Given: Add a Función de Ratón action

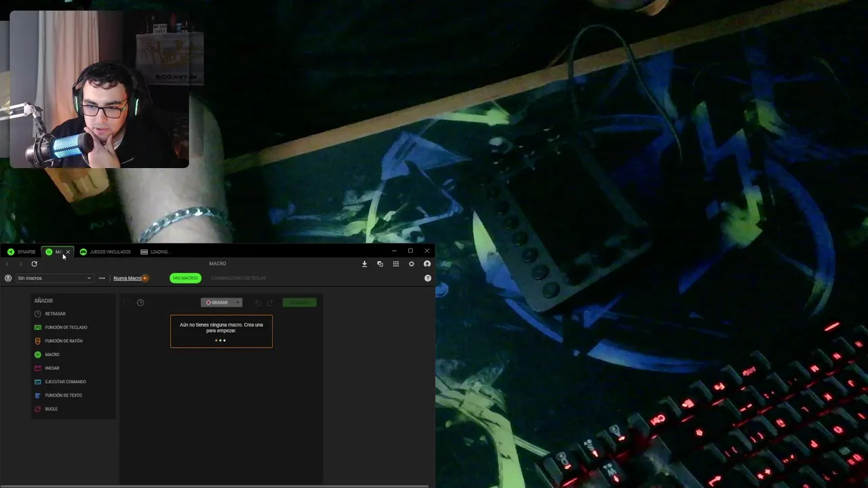Looking at the screenshot, I should [x=58, y=341].
